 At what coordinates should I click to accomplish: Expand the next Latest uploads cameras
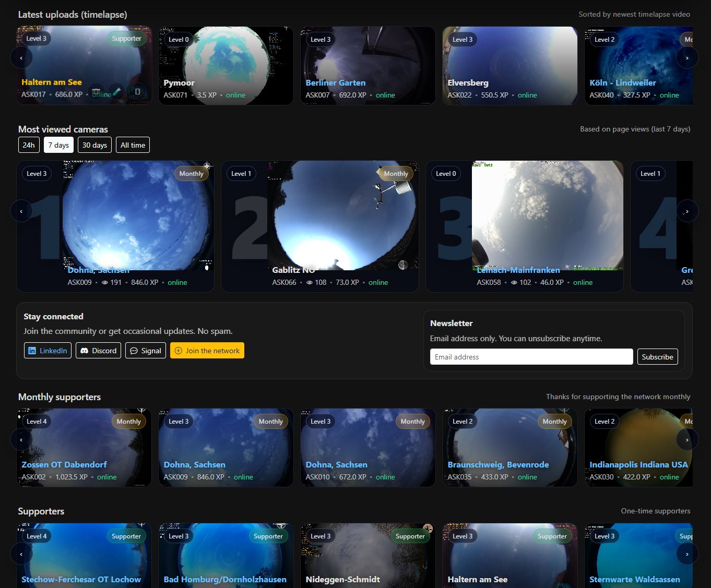[x=688, y=57]
